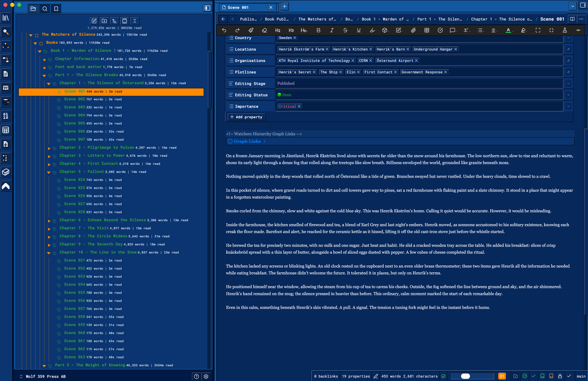Collapse Chapter 10 - The Line in the Snow

point(49,253)
